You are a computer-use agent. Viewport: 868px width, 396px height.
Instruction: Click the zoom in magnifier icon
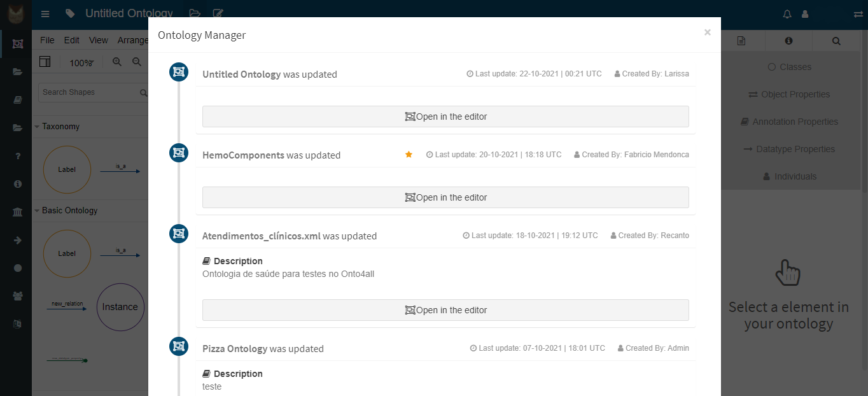pyautogui.click(x=117, y=62)
